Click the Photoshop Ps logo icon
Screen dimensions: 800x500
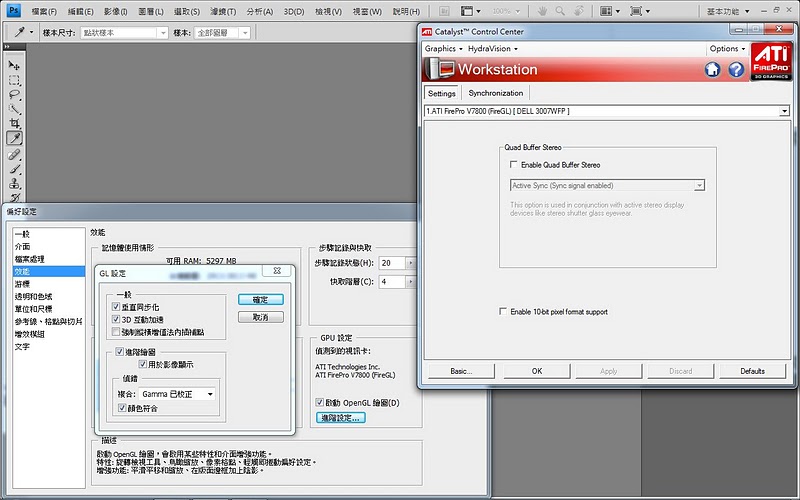[14, 10]
